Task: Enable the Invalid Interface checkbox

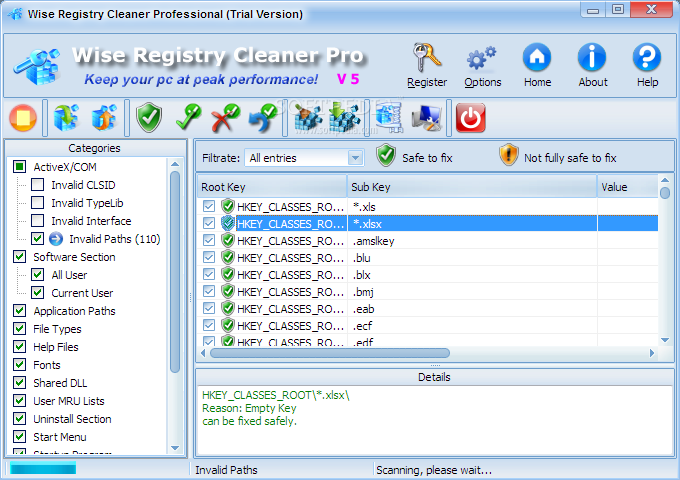Action: tap(37, 221)
